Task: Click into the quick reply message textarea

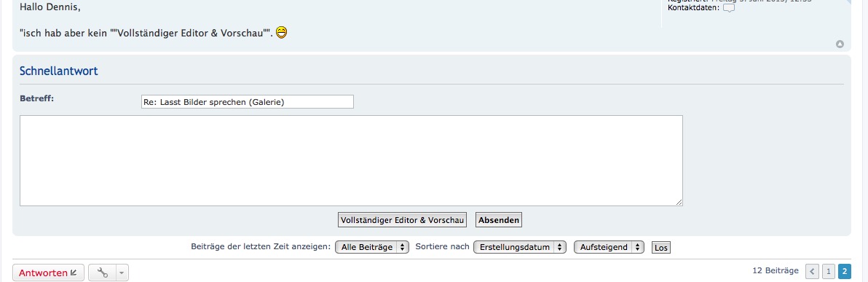Action: click(351, 160)
